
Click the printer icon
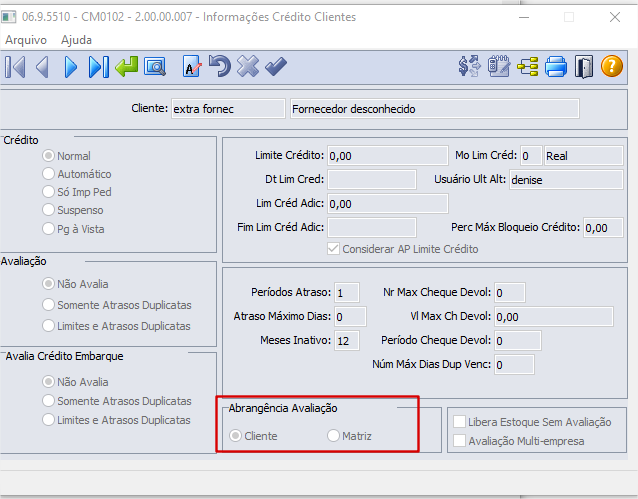556,67
